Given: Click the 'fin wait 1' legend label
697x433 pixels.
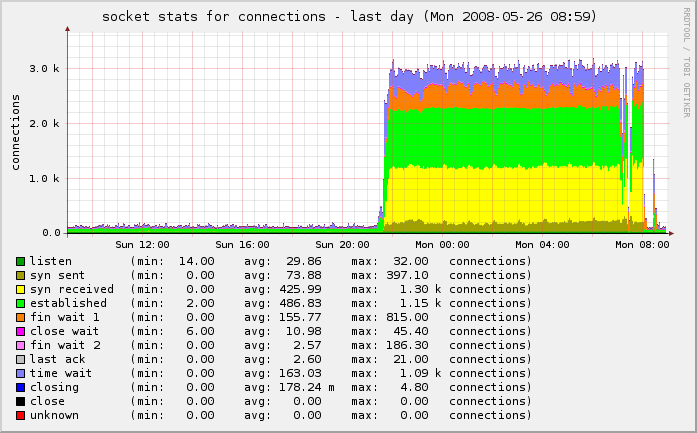Looking at the screenshot, I should pyautogui.click(x=65, y=317).
